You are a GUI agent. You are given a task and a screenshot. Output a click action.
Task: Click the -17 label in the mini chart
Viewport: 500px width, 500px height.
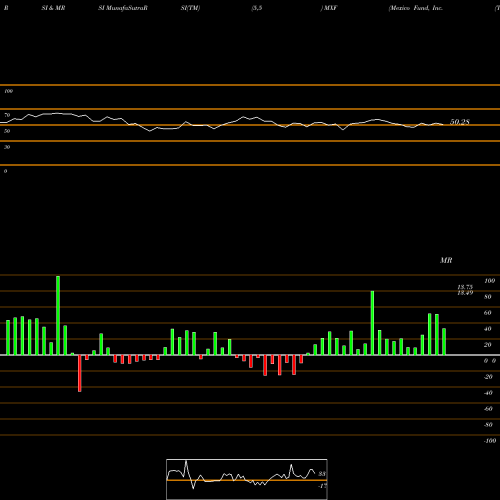point(322,486)
